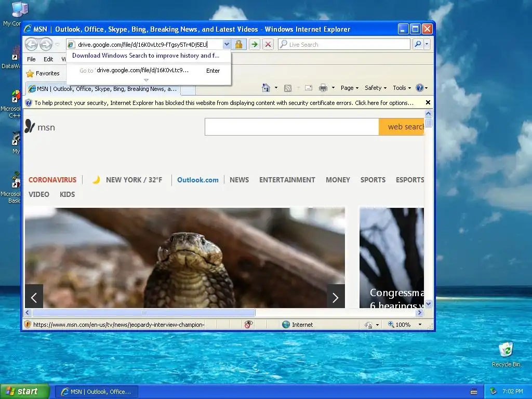Open the Edit menu
Image resolution: width=532 pixels, height=399 pixels.
(x=48, y=59)
